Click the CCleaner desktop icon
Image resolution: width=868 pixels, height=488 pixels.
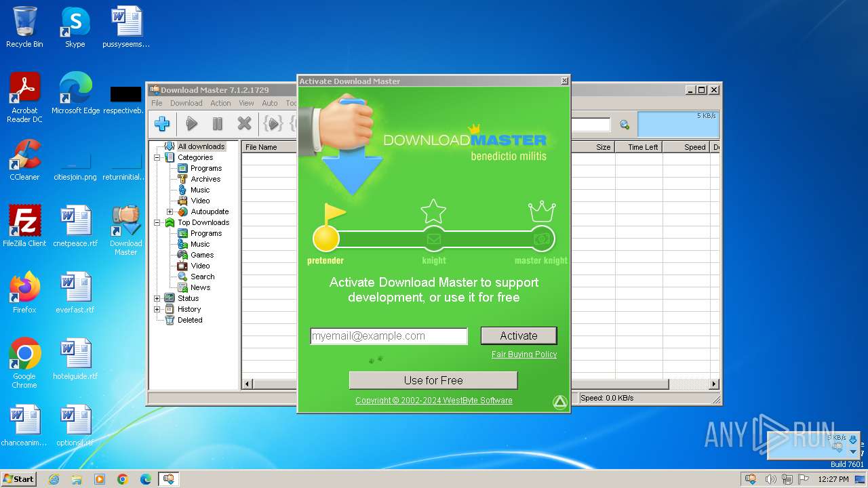[24, 160]
